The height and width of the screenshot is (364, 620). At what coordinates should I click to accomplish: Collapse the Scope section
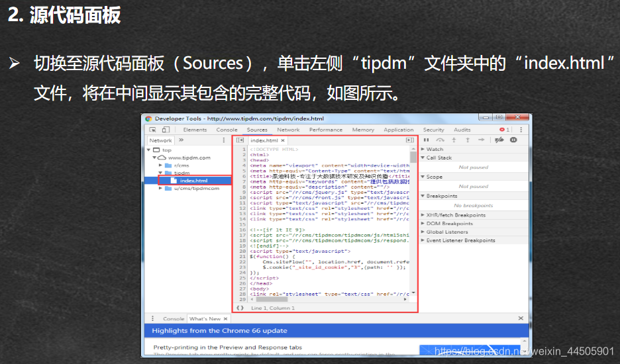point(423,177)
